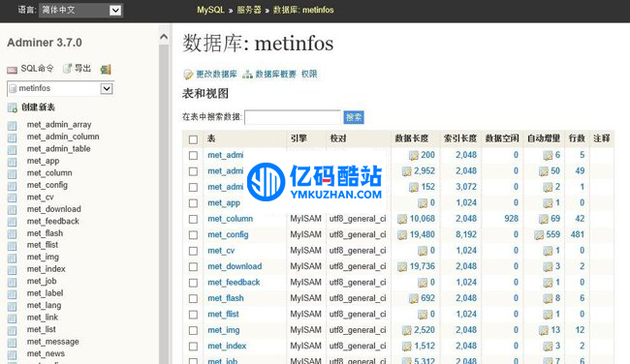Click table icon next to met_link in sidebar
This screenshot has width=630, height=364.
coord(13,318)
